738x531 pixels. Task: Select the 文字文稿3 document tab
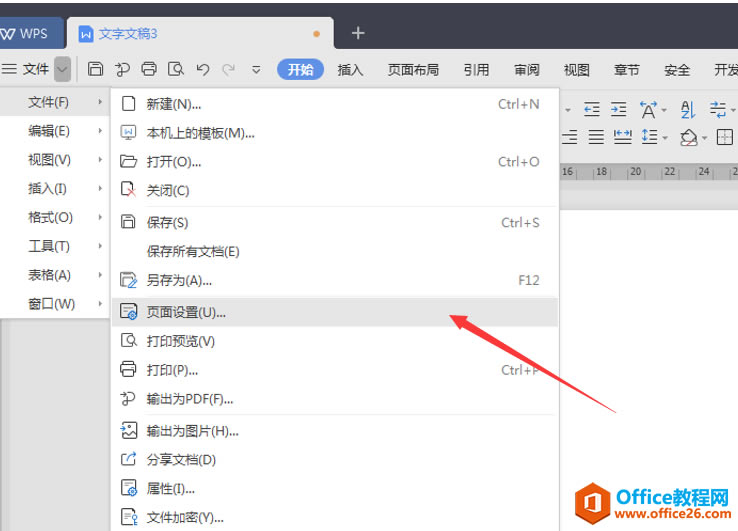coord(200,33)
